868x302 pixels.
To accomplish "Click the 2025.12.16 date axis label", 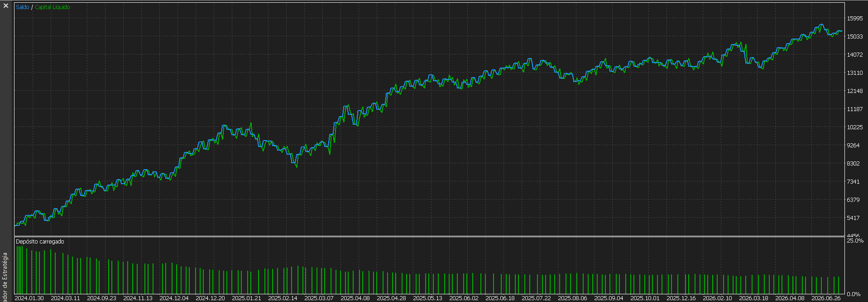I will [x=681, y=298].
